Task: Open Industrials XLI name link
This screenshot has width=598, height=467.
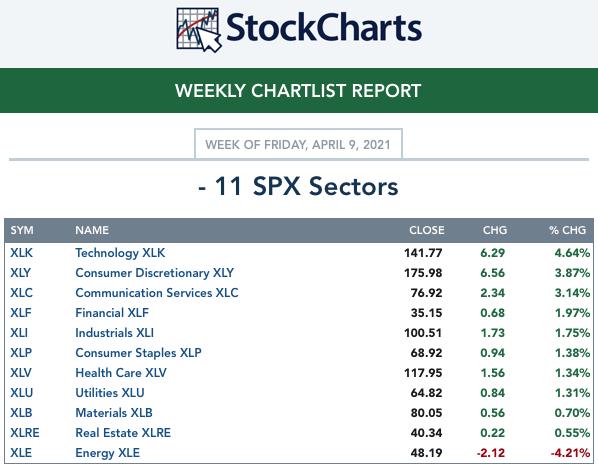Action: [x=114, y=332]
